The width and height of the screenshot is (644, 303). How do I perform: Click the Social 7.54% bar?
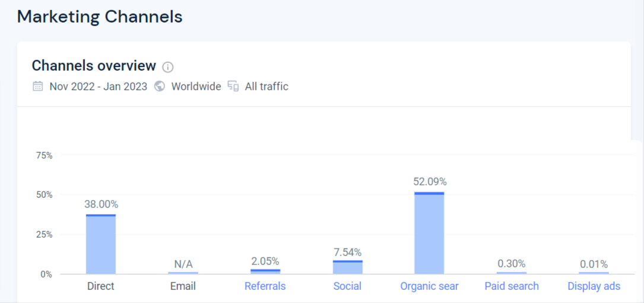(347, 267)
